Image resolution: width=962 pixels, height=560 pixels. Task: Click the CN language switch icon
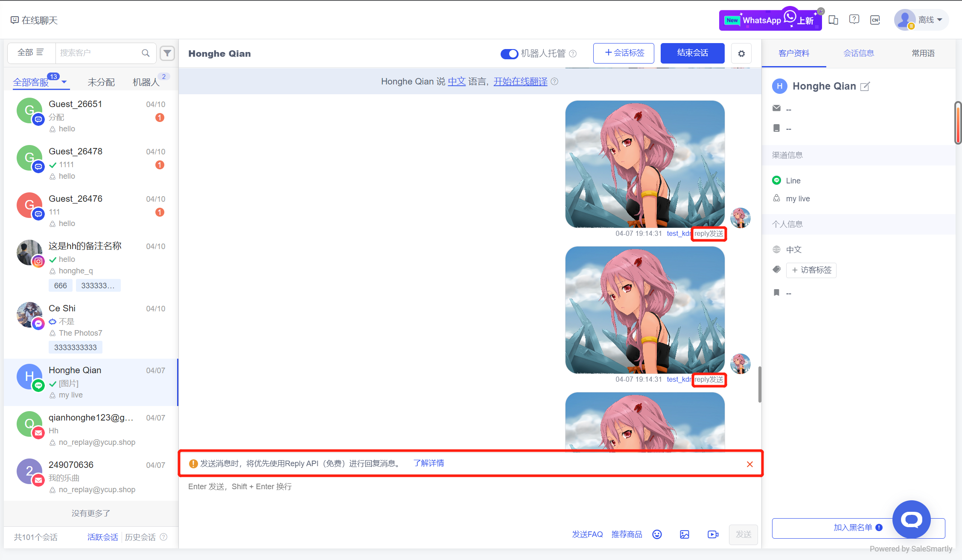pos(875,20)
